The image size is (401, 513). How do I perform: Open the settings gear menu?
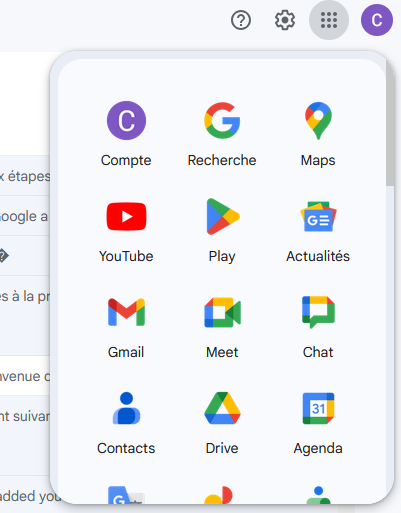click(285, 20)
